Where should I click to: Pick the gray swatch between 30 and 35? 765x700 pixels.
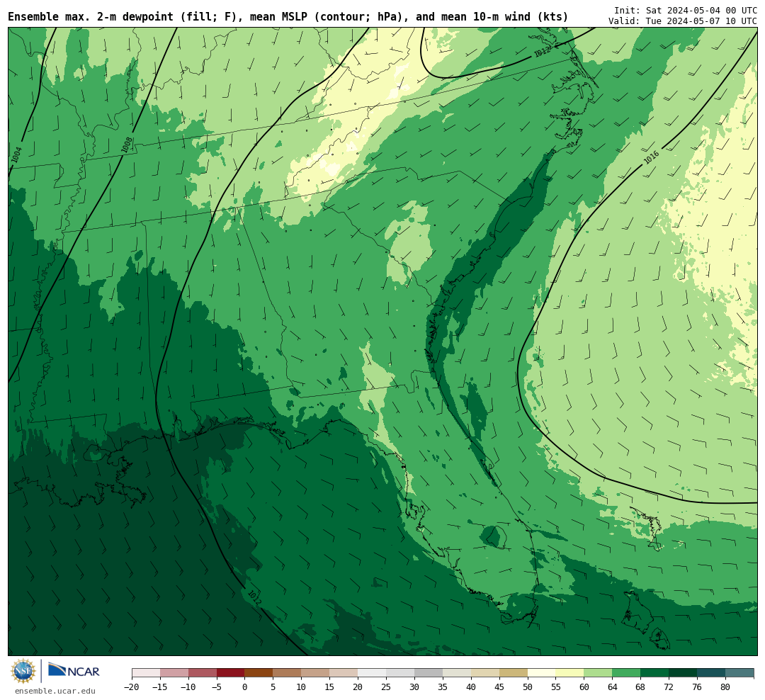tap(429, 673)
